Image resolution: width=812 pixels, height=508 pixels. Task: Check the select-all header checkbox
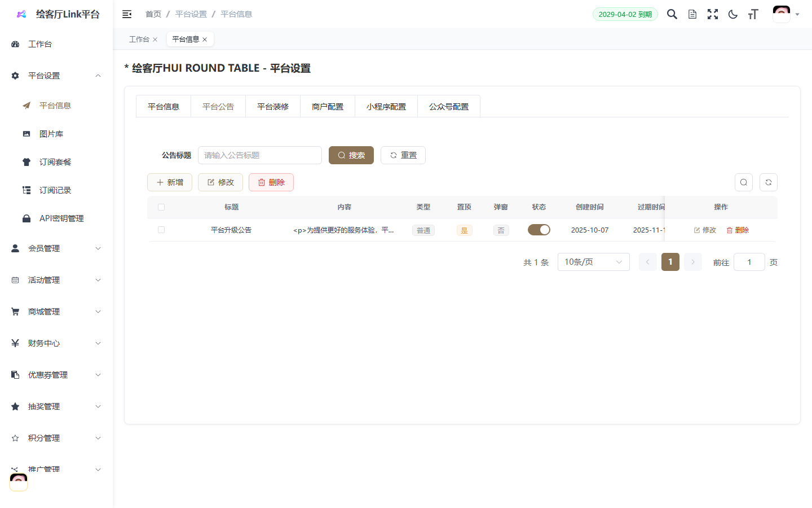click(x=161, y=207)
